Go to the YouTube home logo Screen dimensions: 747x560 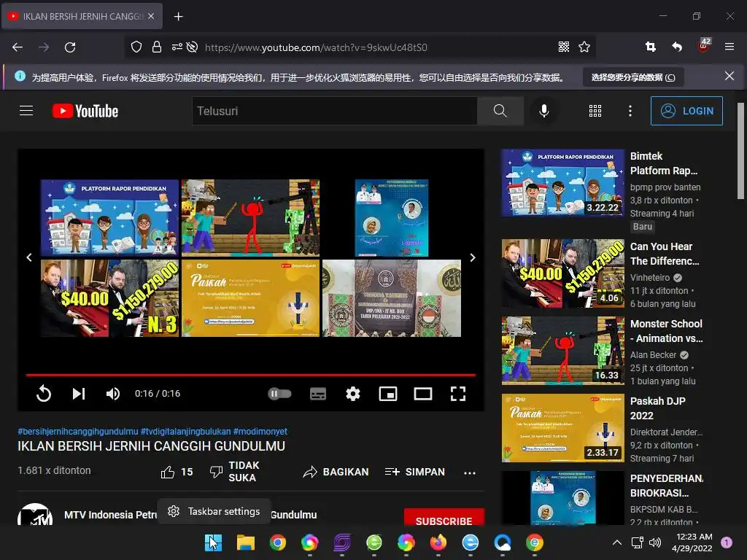85,111
